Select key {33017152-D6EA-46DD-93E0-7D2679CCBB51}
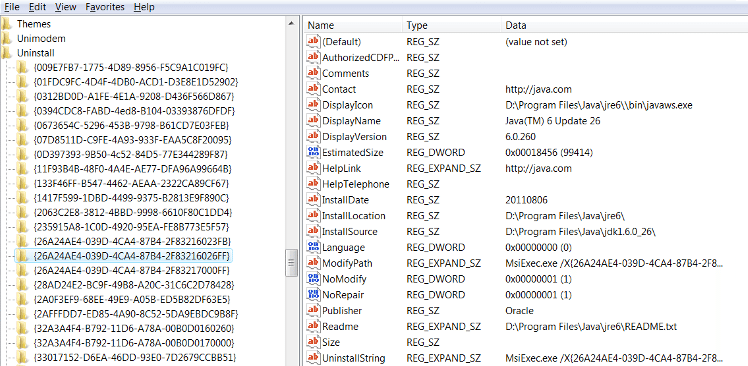This screenshot has width=748, height=366. [135, 357]
